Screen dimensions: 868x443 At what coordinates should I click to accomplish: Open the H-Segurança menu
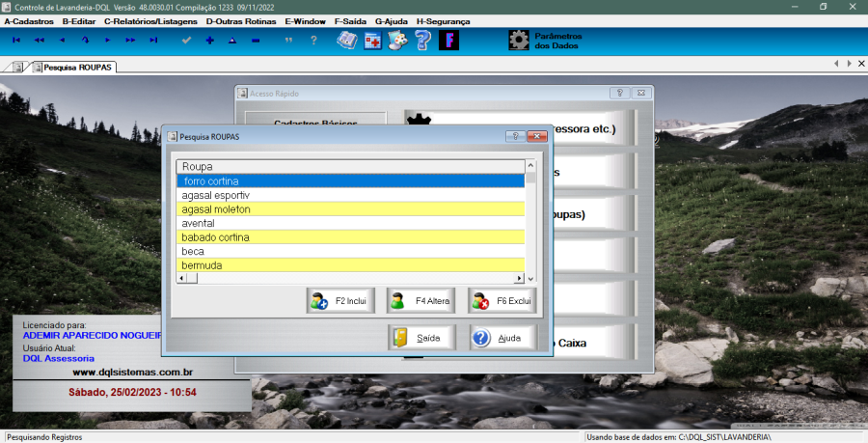pos(444,20)
